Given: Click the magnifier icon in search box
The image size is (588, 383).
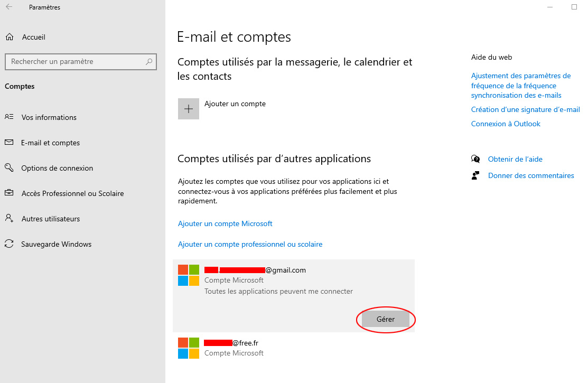Looking at the screenshot, I should pos(149,61).
